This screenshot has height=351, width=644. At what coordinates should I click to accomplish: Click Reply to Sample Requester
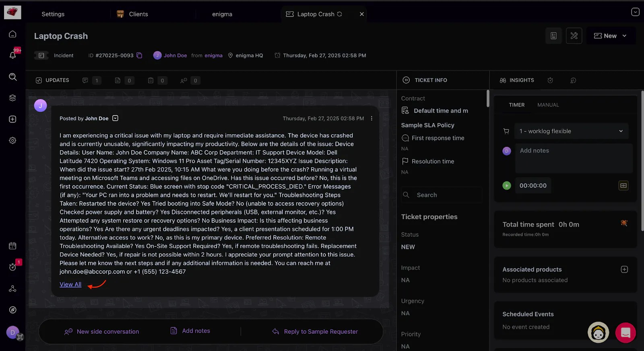click(x=315, y=332)
